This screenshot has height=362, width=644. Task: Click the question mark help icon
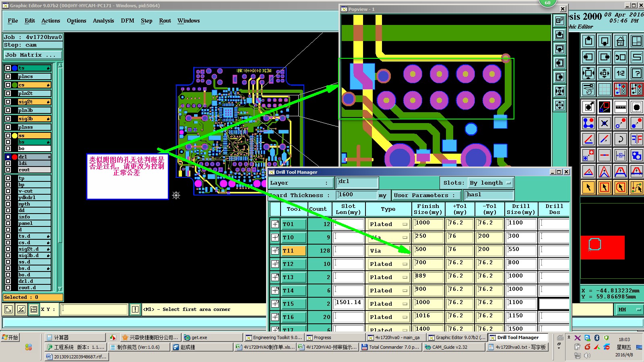(637, 73)
